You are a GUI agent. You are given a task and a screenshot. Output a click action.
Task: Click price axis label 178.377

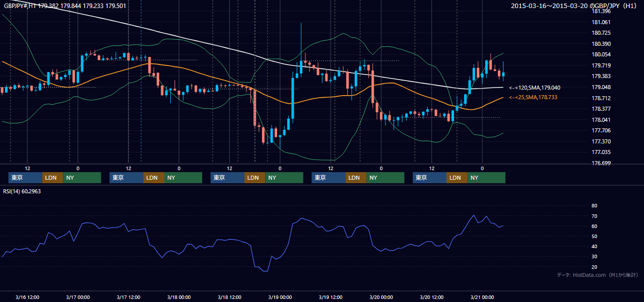pos(601,109)
